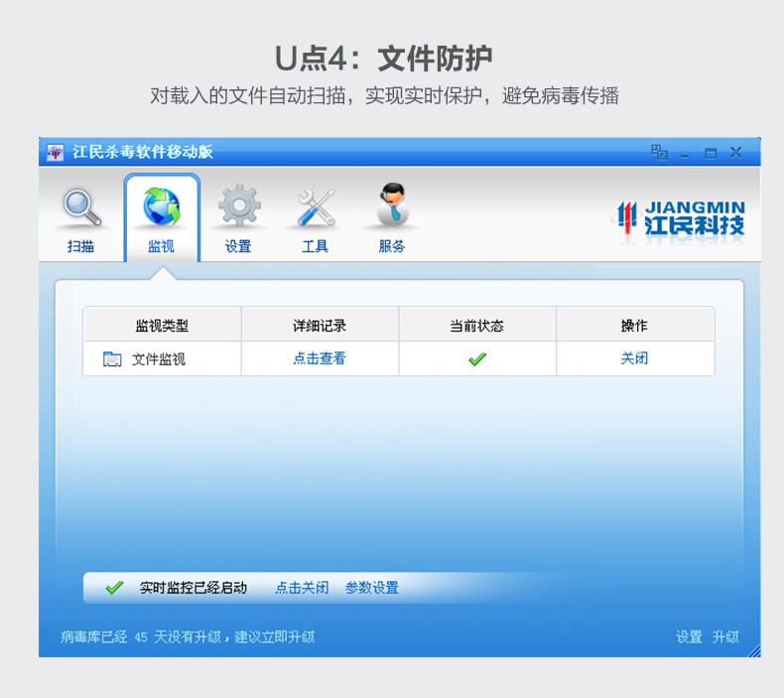Click 设置 in the bottom status bar

[689, 636]
